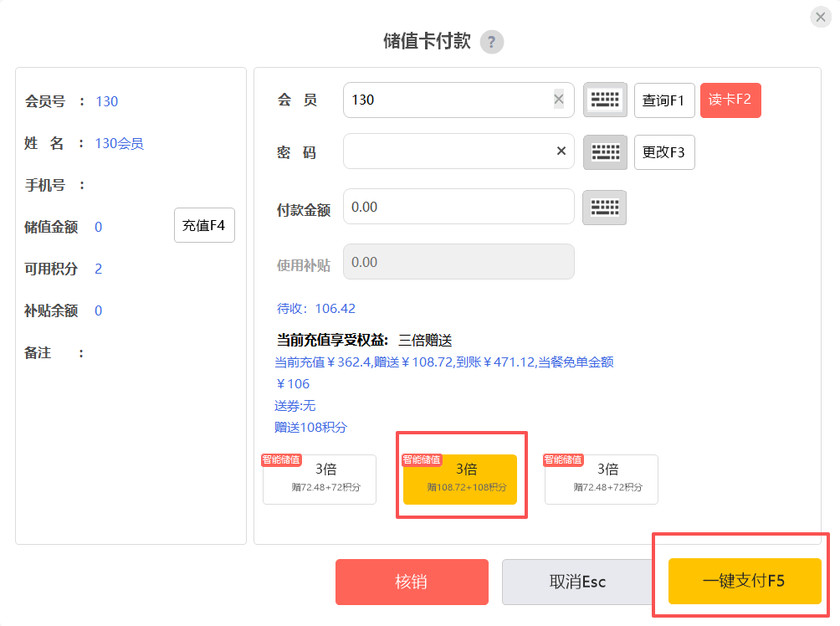Open on-screen keyboard for 密码 field
The image size is (840, 626).
click(604, 151)
